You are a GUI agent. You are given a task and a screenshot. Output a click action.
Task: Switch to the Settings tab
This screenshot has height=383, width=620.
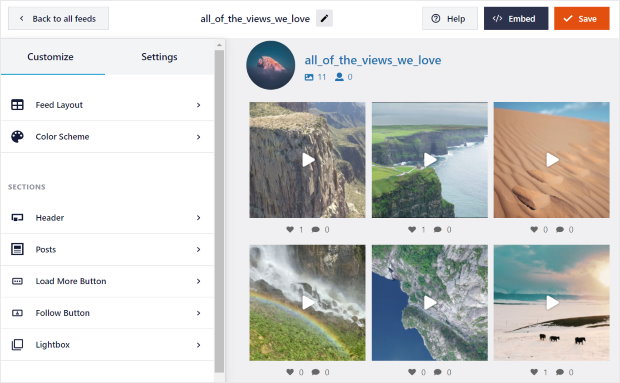159,57
